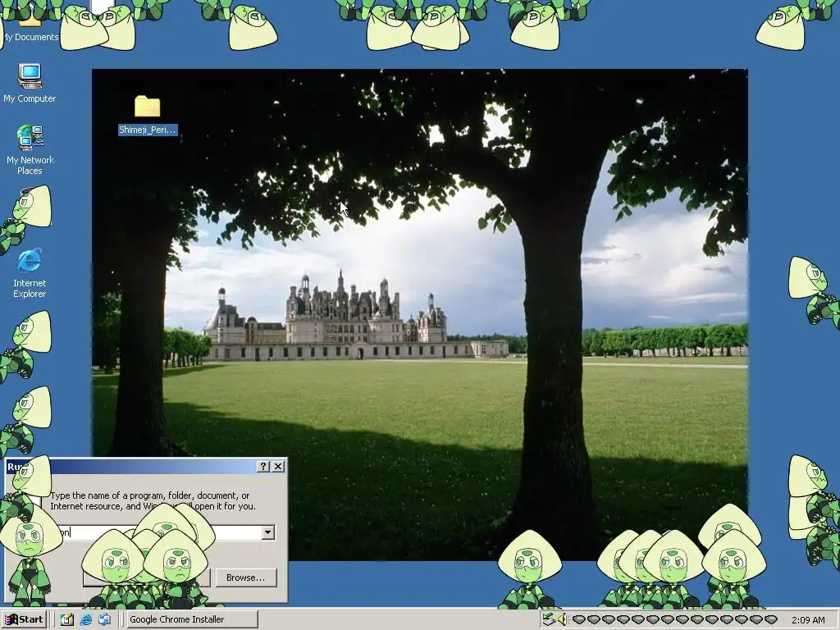The height and width of the screenshot is (630, 840).
Task: Close the Run dialog
Action: (x=278, y=467)
